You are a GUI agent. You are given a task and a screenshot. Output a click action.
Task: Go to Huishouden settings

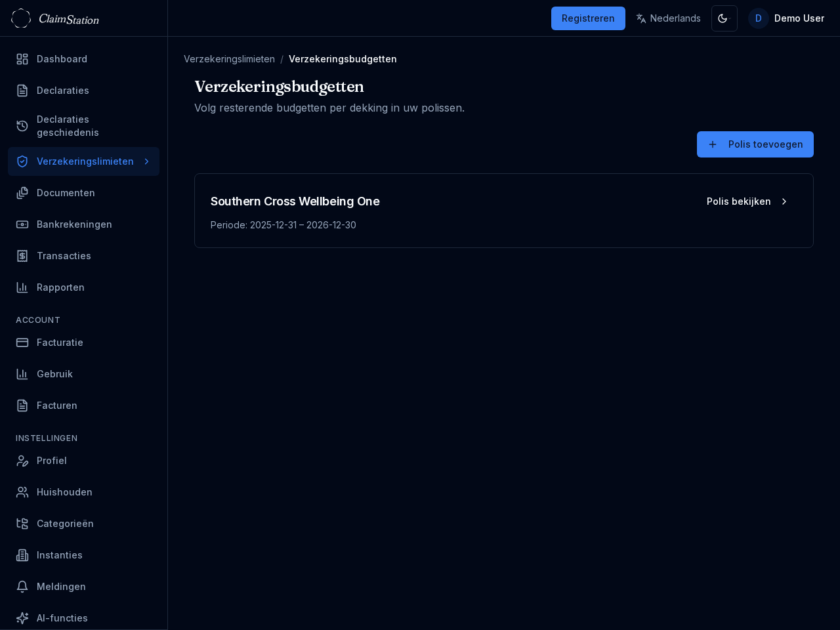point(64,492)
